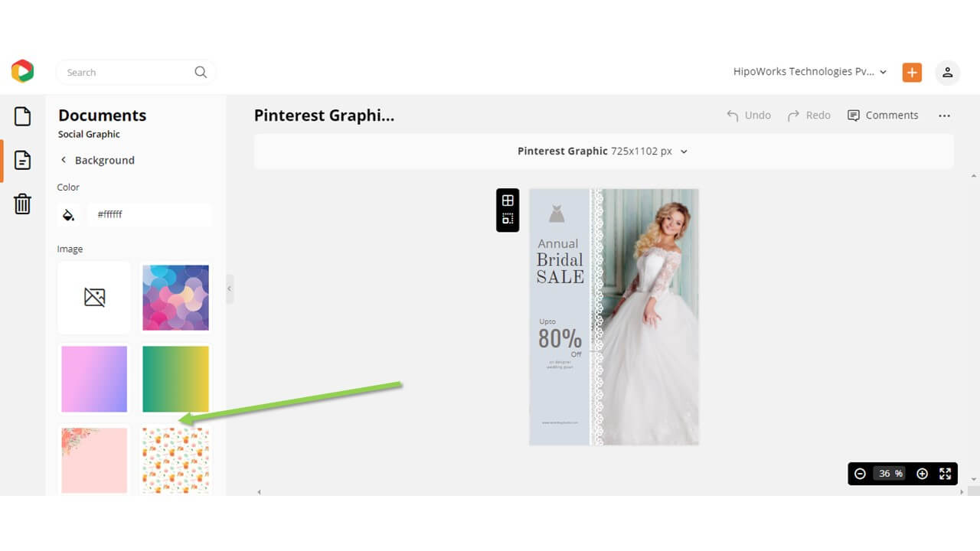Click the Undo button

749,115
